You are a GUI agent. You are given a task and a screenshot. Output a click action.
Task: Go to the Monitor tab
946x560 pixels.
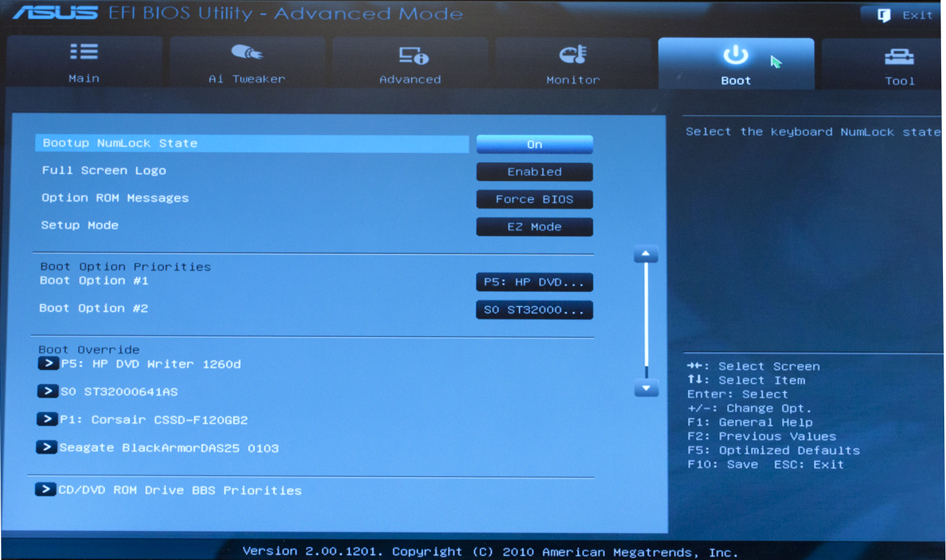(x=573, y=63)
